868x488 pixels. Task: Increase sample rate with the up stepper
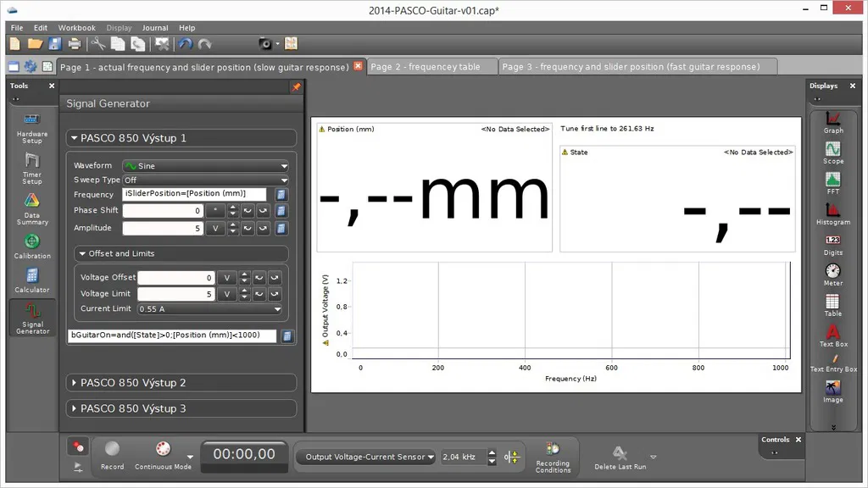click(492, 453)
